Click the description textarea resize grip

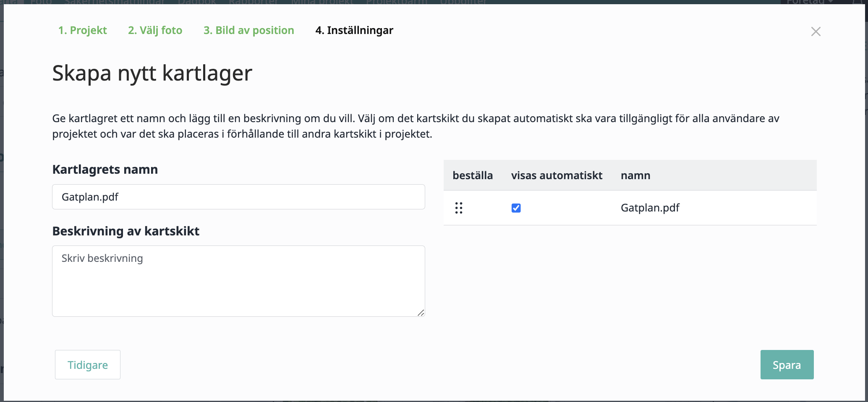click(x=421, y=313)
